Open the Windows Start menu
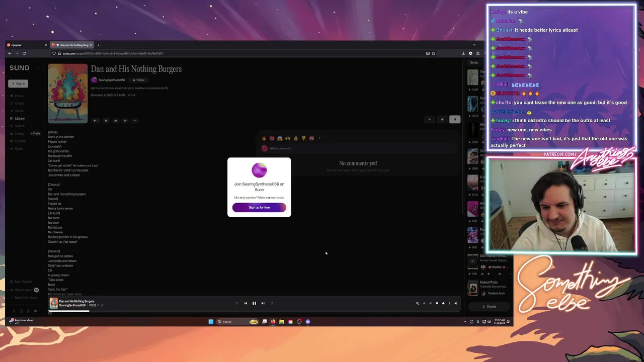The width and height of the screenshot is (644, 362). (x=211, y=322)
